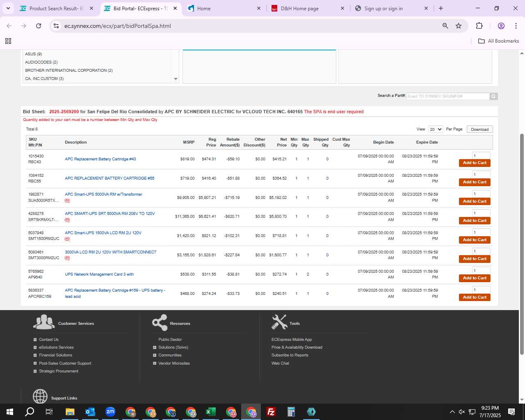Click the vendor list scroll-down arrow
Screen dimensions: 525x420
[176, 79]
